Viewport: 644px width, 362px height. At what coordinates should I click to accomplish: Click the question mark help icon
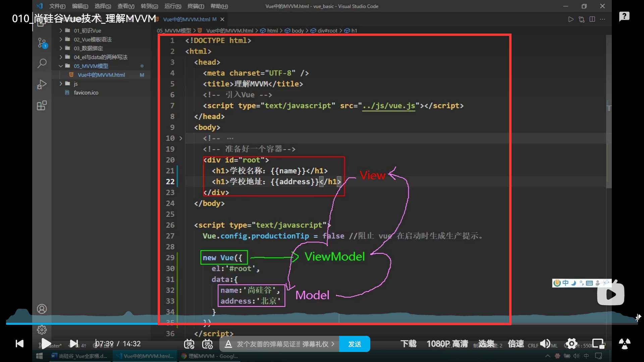click(624, 16)
